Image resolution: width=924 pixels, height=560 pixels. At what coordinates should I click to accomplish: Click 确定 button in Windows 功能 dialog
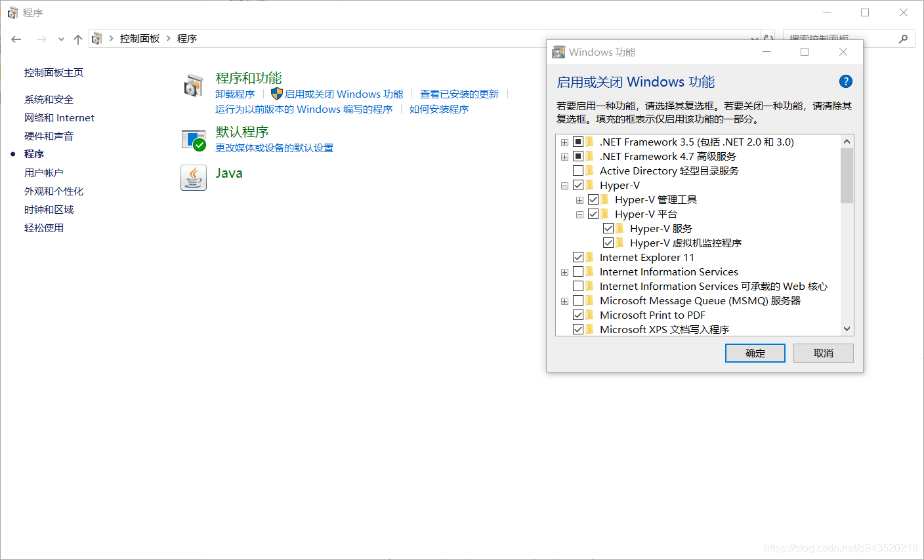pyautogui.click(x=755, y=353)
